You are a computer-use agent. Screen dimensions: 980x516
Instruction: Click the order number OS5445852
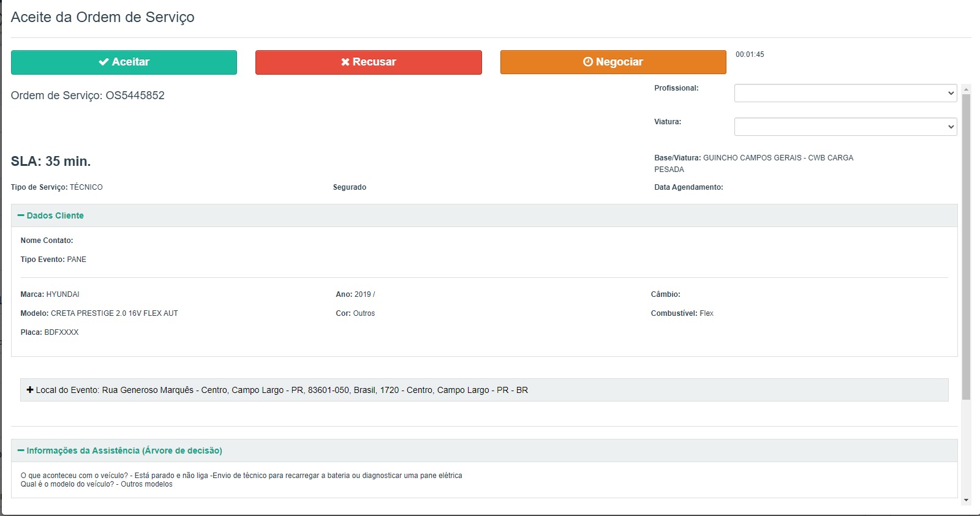135,95
